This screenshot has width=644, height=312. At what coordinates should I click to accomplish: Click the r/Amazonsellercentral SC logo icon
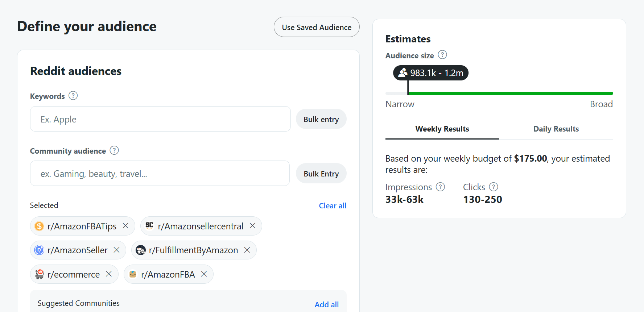(149, 225)
